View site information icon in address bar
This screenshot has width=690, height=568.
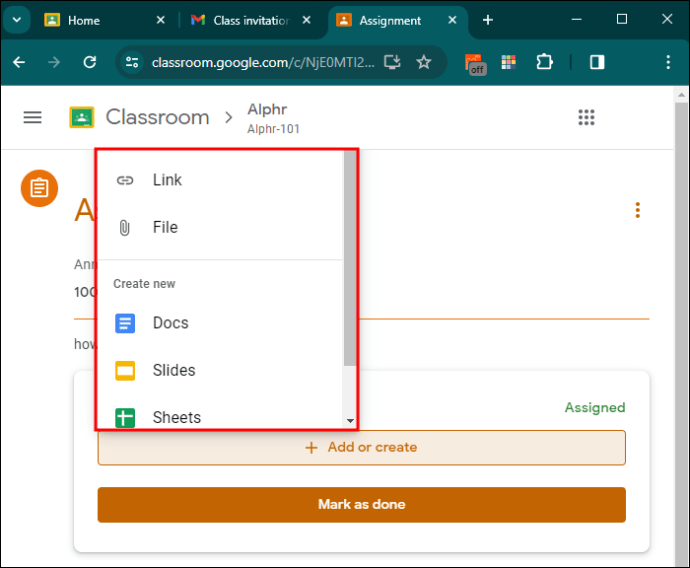point(132,62)
